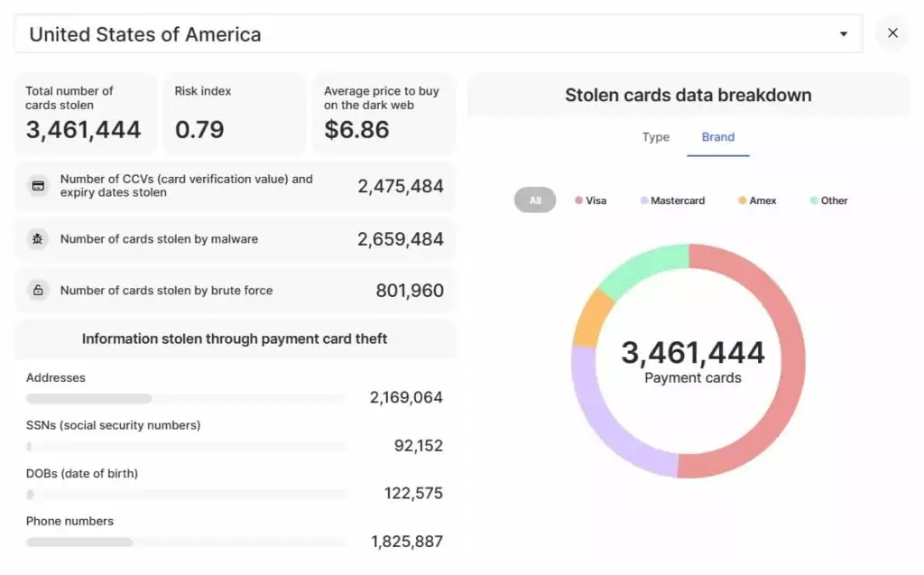The height and width of the screenshot is (575, 924).
Task: Click the 2,475,484 CCVs value
Action: [x=400, y=186]
